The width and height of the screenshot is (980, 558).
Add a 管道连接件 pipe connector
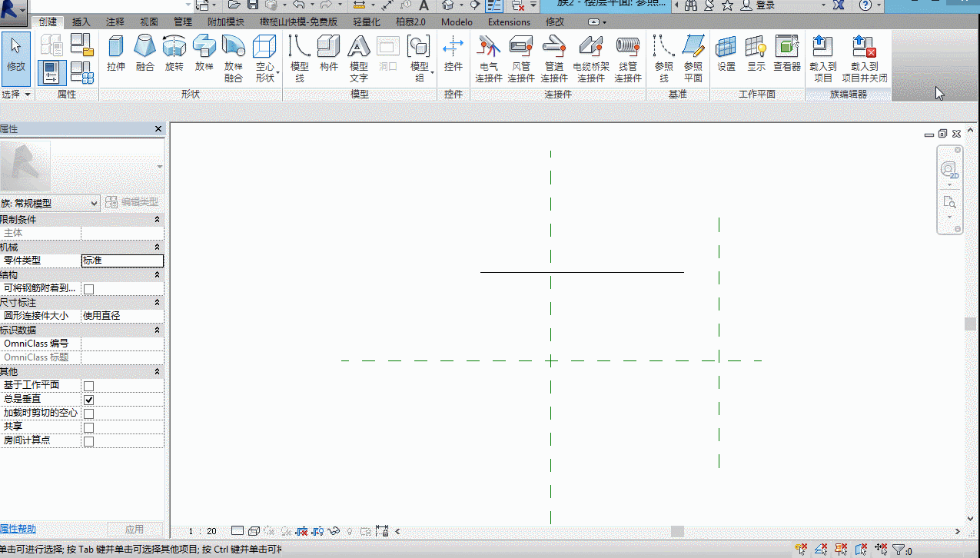coord(554,58)
